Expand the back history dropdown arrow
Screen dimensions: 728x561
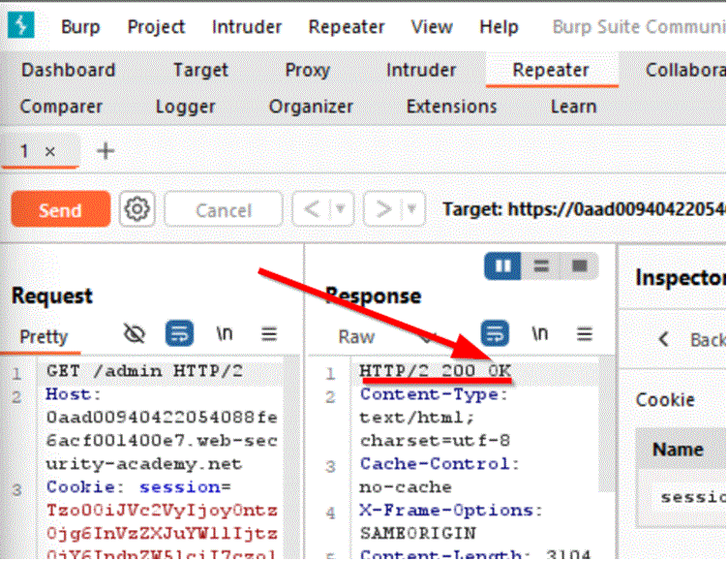[x=339, y=208]
